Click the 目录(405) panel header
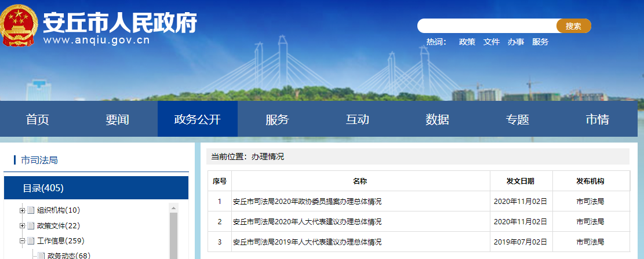Image resolution: width=644 pixels, height=259 pixels. 96,188
